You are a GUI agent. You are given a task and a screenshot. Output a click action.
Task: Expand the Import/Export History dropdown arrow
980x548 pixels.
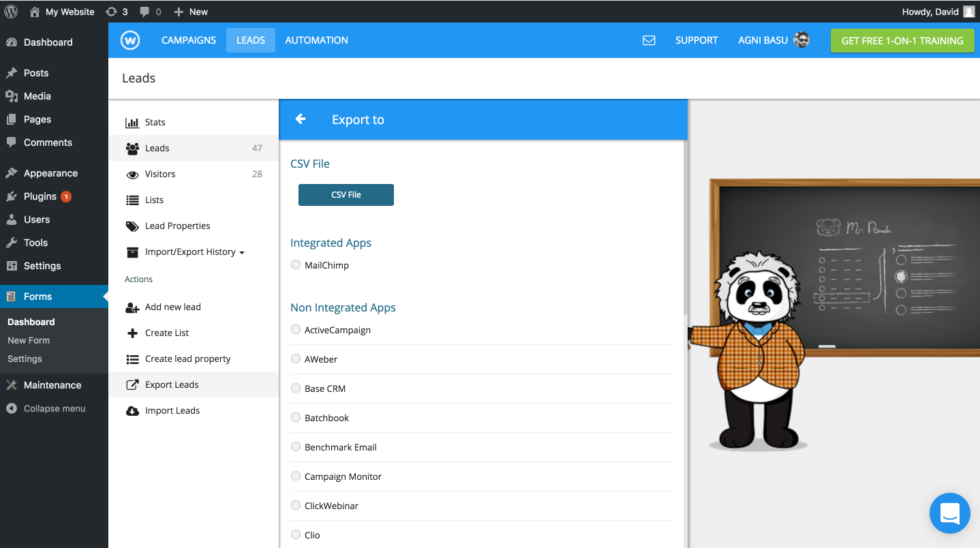pyautogui.click(x=242, y=253)
